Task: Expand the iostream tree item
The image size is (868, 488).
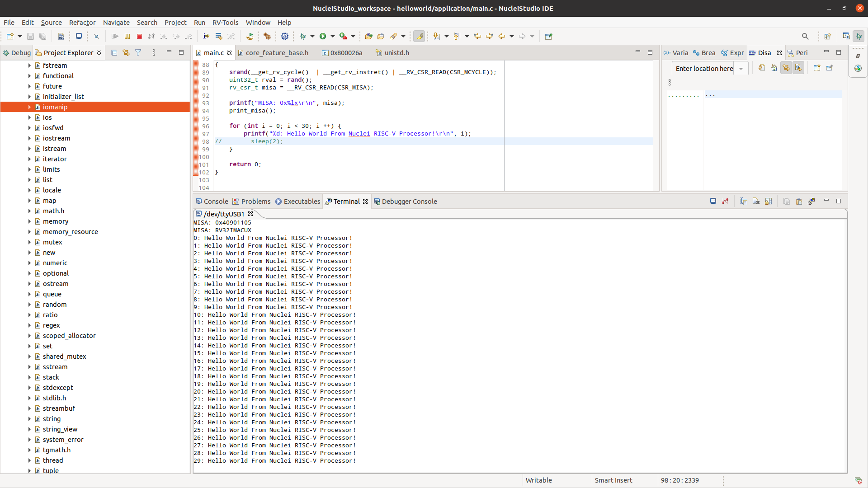Action: tap(29, 138)
